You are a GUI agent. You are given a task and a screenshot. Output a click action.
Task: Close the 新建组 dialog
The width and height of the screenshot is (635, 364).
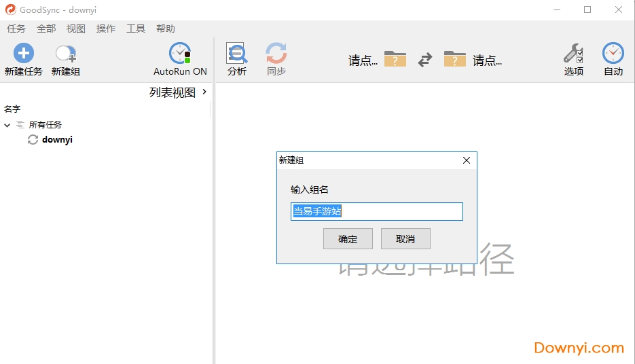click(x=467, y=160)
